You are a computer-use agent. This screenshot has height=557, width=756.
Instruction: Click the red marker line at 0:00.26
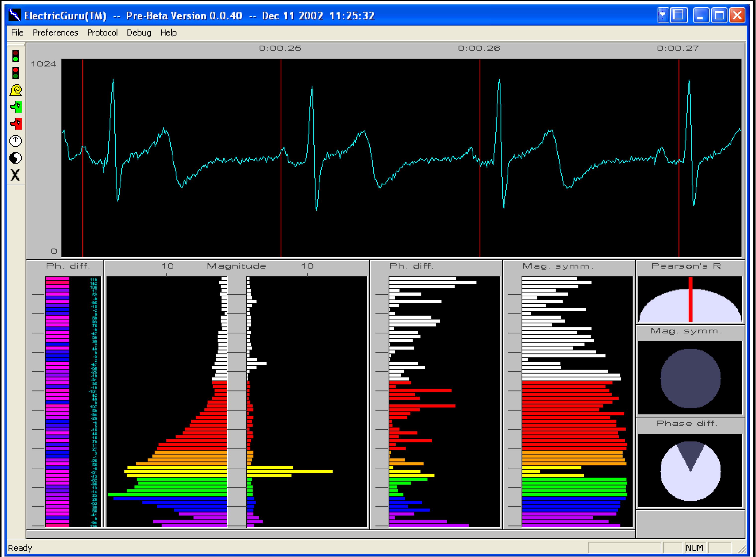point(480,158)
